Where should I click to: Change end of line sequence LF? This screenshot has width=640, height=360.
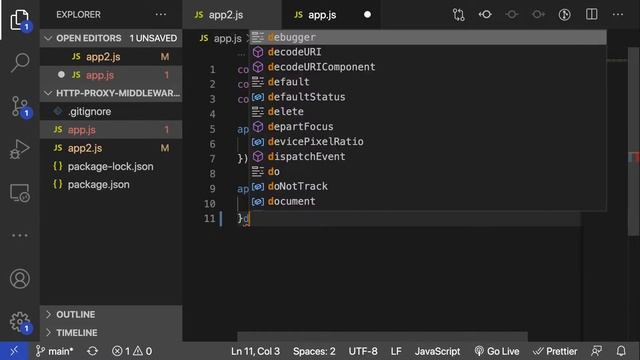pos(396,351)
